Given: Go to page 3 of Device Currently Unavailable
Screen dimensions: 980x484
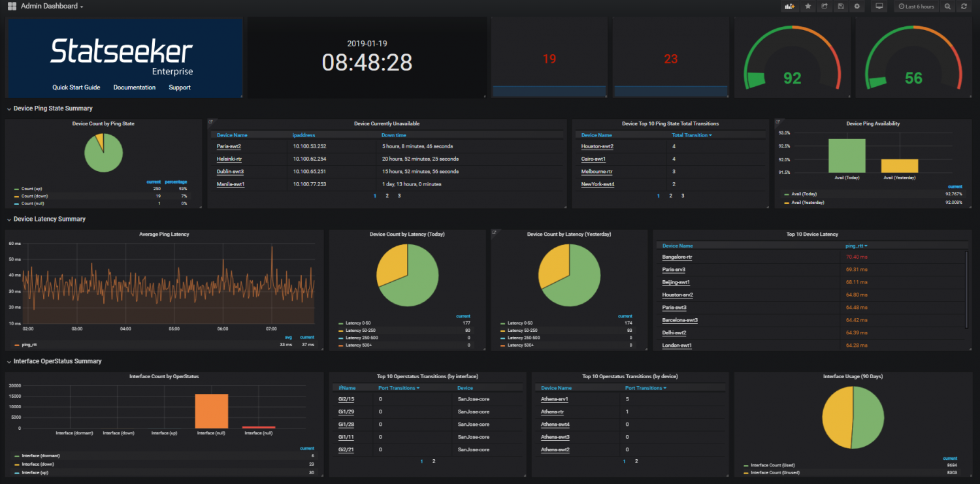Looking at the screenshot, I should tap(399, 195).
